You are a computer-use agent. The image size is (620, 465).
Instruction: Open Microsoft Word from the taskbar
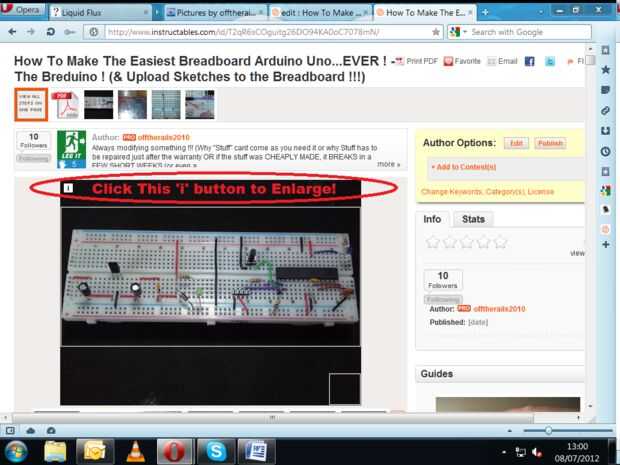click(256, 451)
